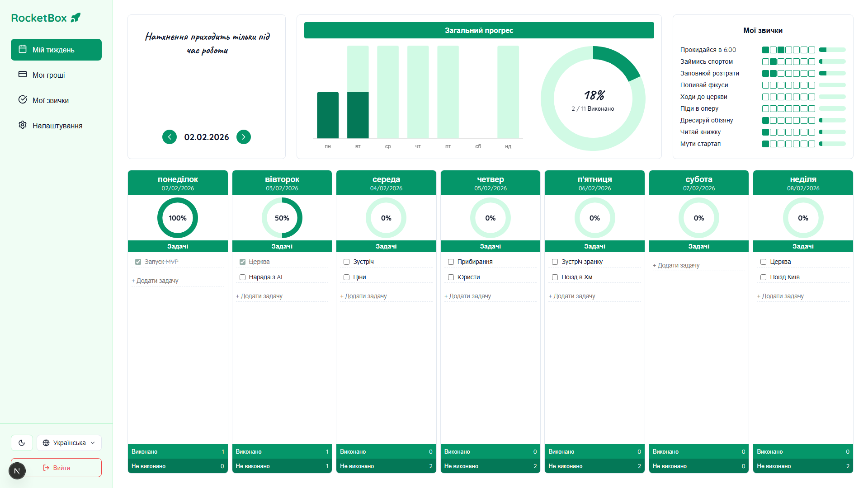868x488 pixels.
Task: Select the Мій тиждень calendar icon
Action: pyautogui.click(x=23, y=50)
